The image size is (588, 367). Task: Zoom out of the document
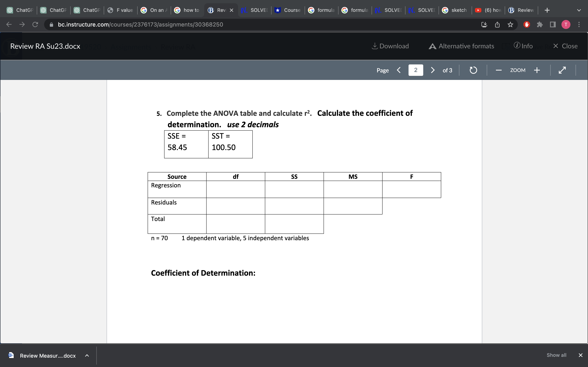(499, 70)
